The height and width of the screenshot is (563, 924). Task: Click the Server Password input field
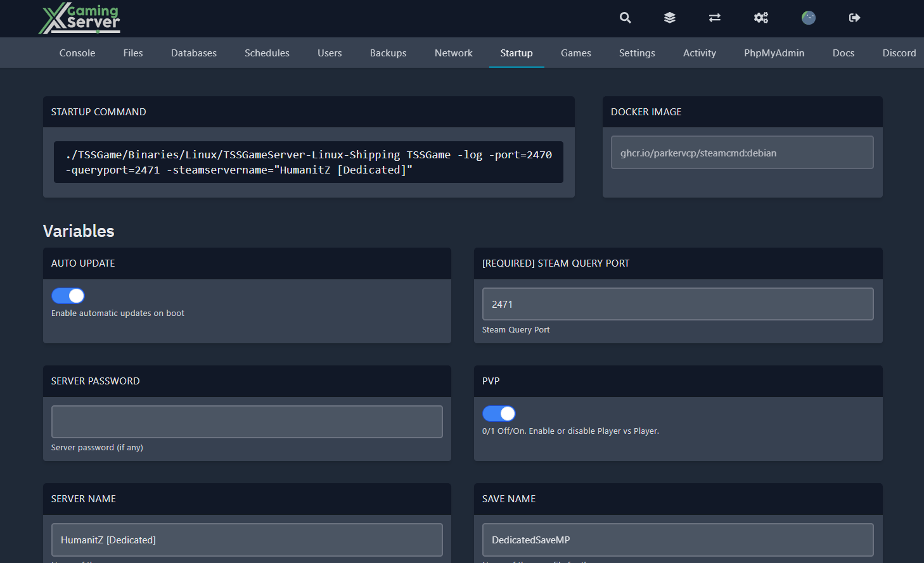coord(247,421)
